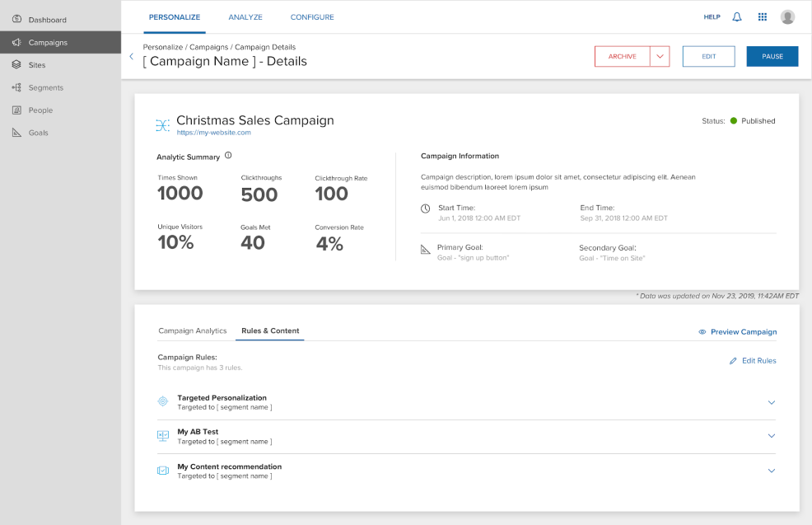Open the Archive dropdown arrow
Screen dimensions: 812x525
pyautogui.click(x=660, y=56)
